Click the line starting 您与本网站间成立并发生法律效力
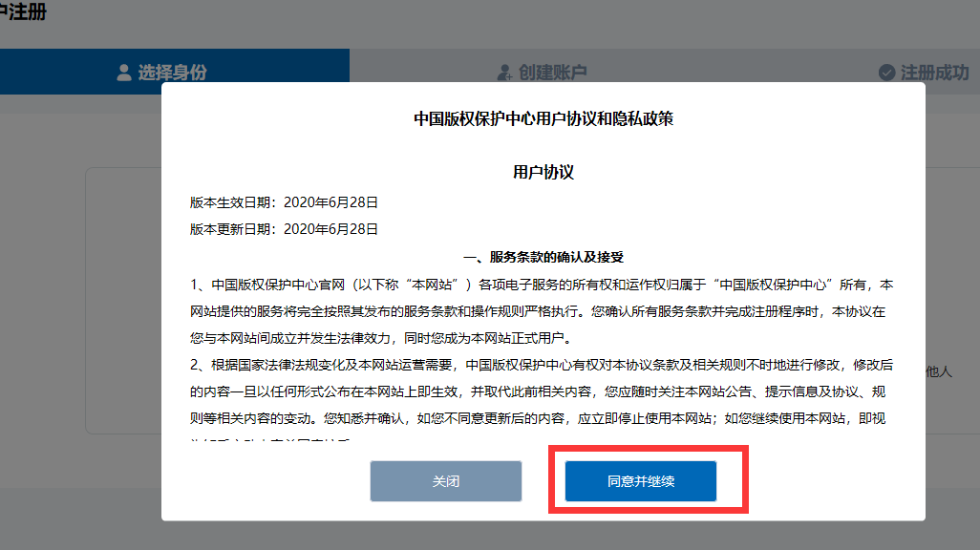This screenshot has height=550, width=980. (380, 338)
